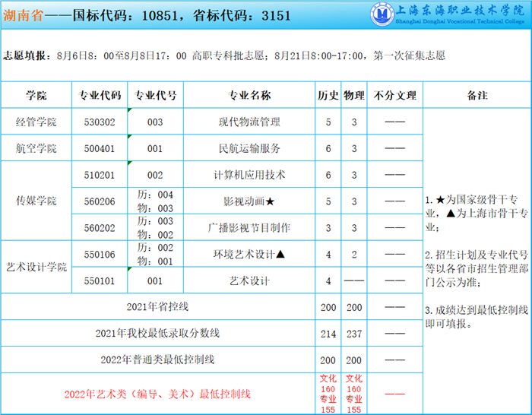Select the 广播影视节目制作 cell
532x415 pixels.
click(x=249, y=227)
